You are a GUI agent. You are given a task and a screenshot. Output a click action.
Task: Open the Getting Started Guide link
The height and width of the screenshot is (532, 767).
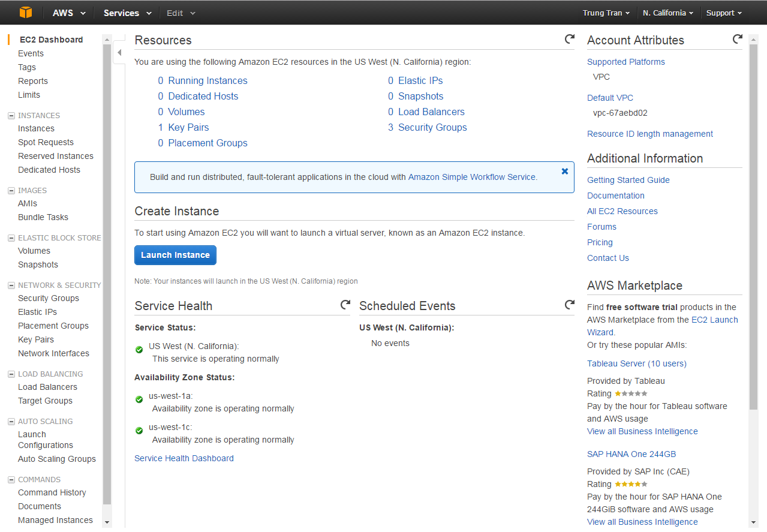click(628, 180)
